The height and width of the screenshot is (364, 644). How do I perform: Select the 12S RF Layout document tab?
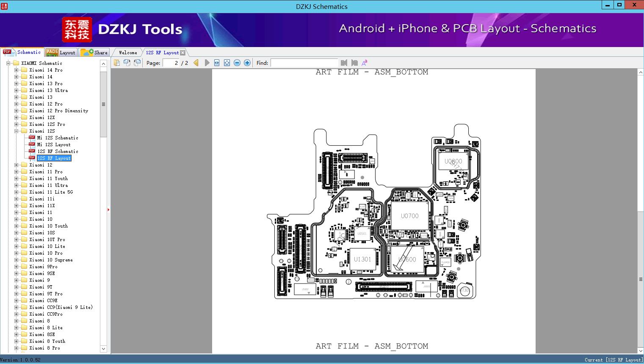click(163, 53)
